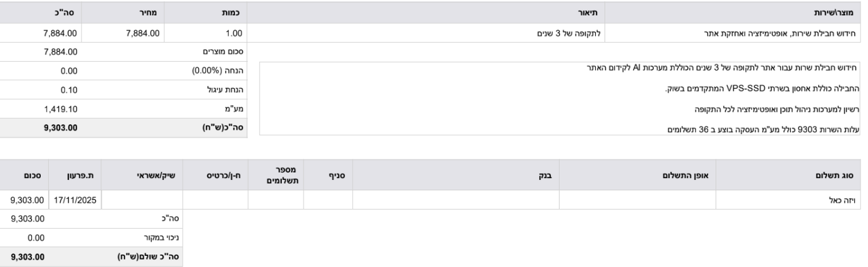
Task: Click the מע"מ amount 1,419.10
Action: pyautogui.click(x=61, y=109)
